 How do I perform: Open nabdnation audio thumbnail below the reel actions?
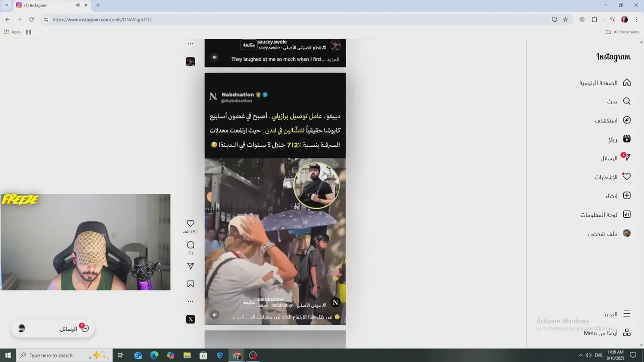(x=190, y=319)
